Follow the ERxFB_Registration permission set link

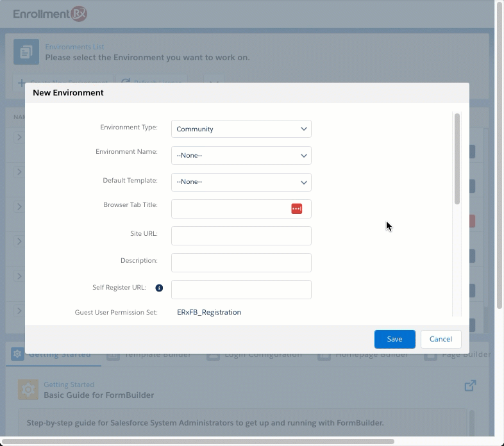pos(209,312)
